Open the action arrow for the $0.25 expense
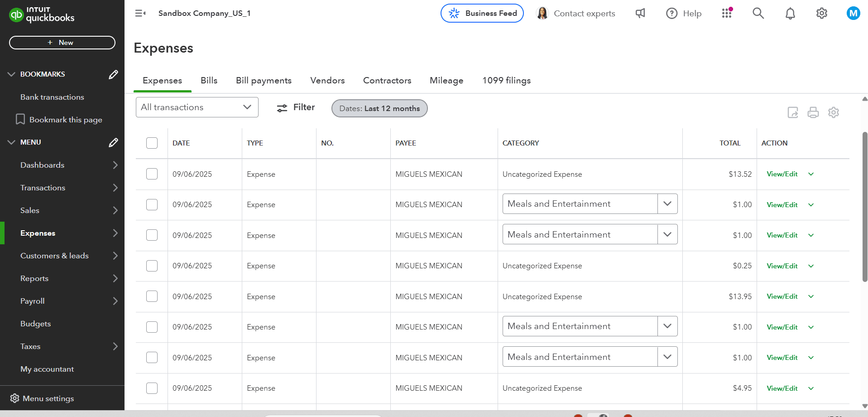Viewport: 868px width, 417px height. (x=811, y=266)
